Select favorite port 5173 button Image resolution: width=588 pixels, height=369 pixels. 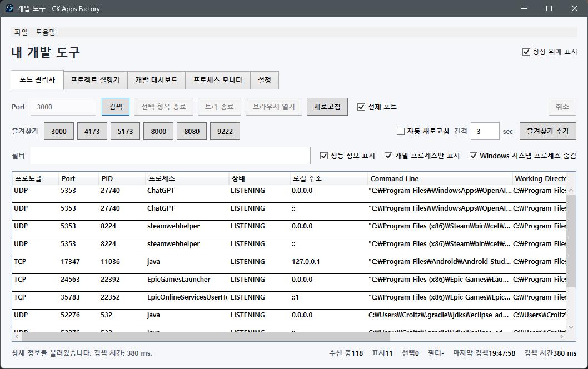[125, 131]
